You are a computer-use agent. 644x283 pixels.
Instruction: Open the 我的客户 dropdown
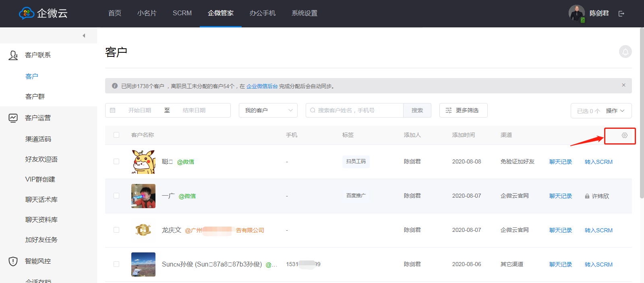(x=268, y=110)
